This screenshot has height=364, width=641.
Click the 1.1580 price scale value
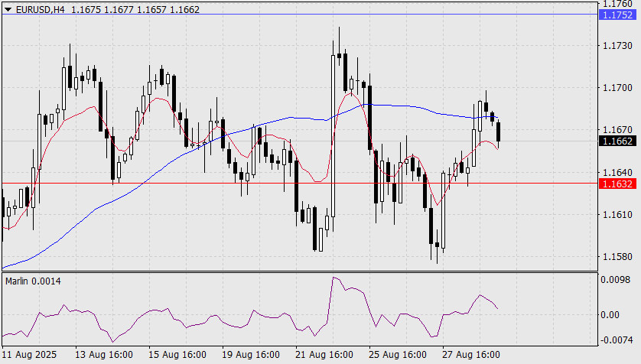click(x=617, y=257)
